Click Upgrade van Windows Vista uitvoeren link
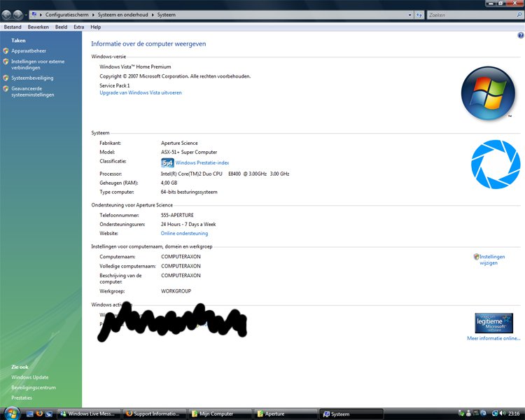Image resolution: width=525 pixels, height=420 pixels. point(141,93)
